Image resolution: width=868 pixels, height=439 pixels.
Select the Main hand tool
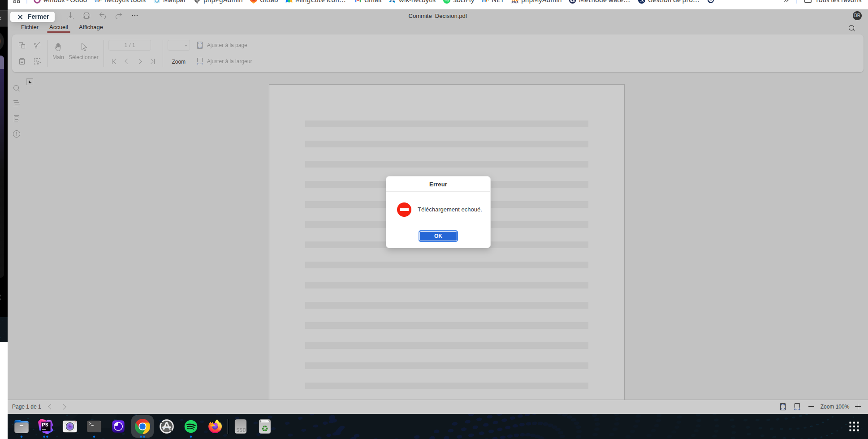[58, 51]
